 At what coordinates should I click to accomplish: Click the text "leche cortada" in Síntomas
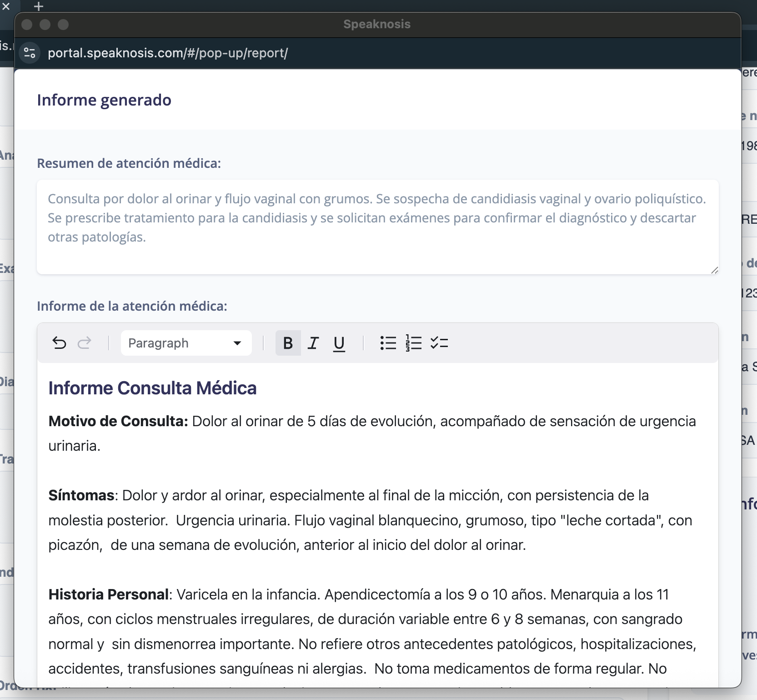612,520
